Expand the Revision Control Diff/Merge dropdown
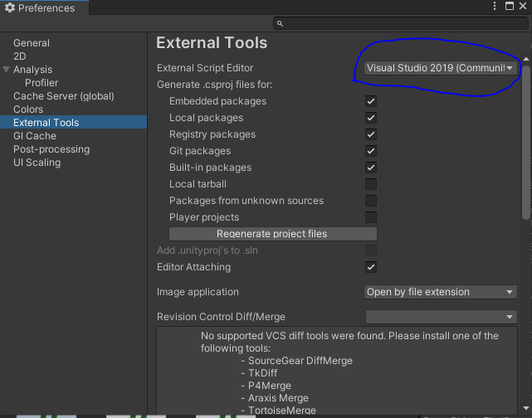 (x=441, y=317)
